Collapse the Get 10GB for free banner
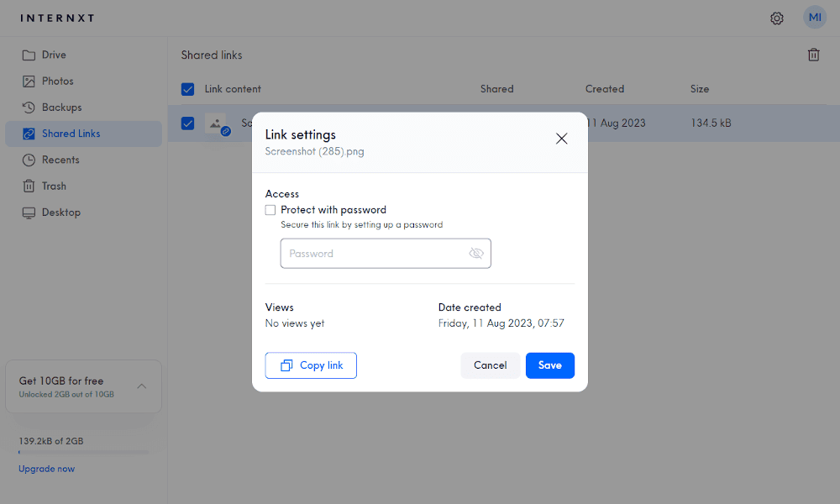The image size is (840, 504). click(141, 386)
